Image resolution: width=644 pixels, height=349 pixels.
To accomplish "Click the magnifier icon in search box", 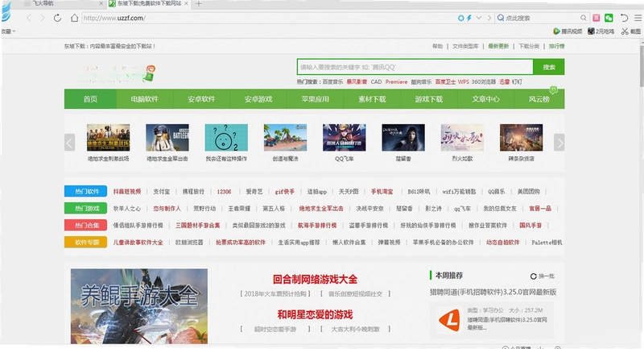I will point(583,18).
